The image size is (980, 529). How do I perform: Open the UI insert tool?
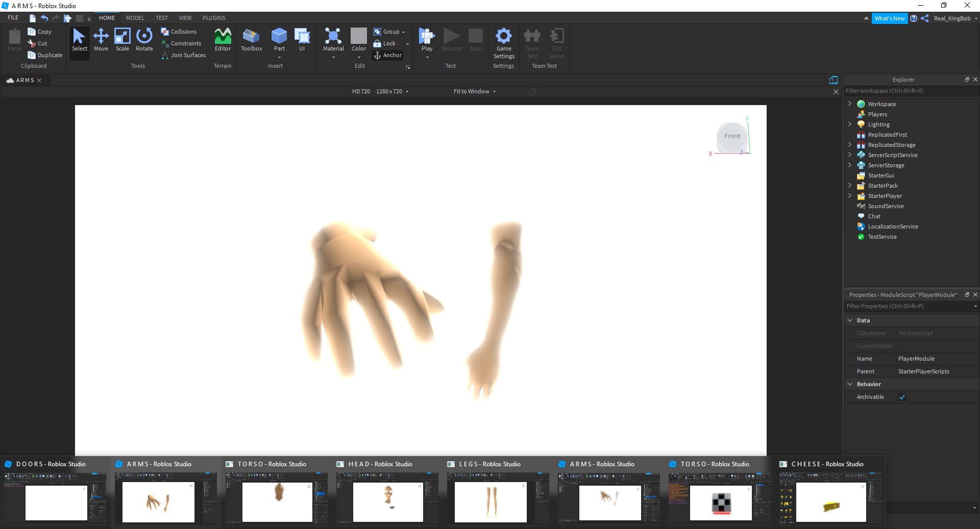pos(302,39)
